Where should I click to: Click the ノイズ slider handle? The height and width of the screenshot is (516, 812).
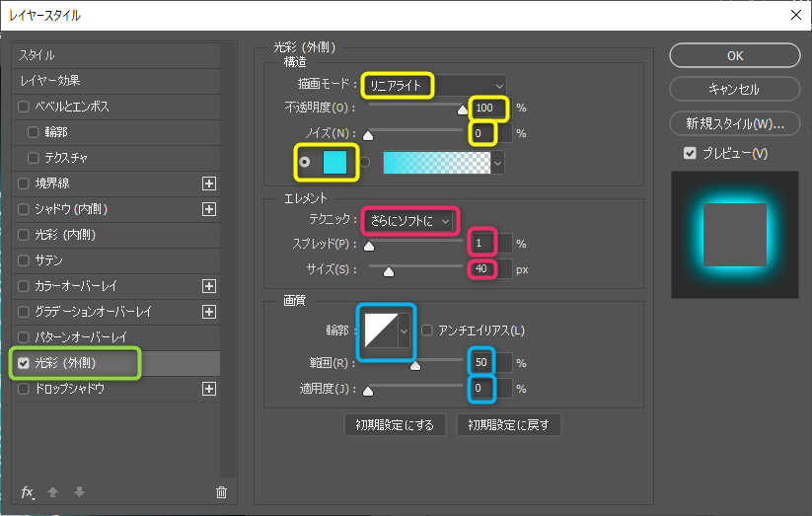[x=368, y=136]
